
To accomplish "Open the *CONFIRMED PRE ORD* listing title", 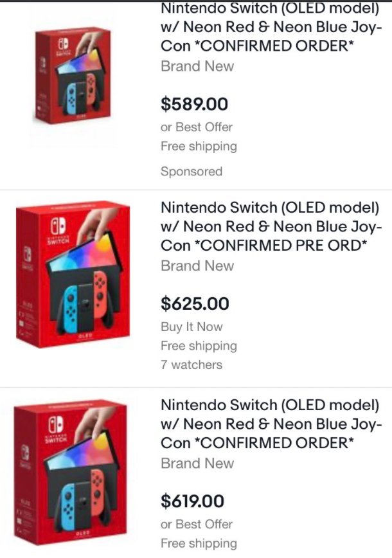I will (x=271, y=226).
